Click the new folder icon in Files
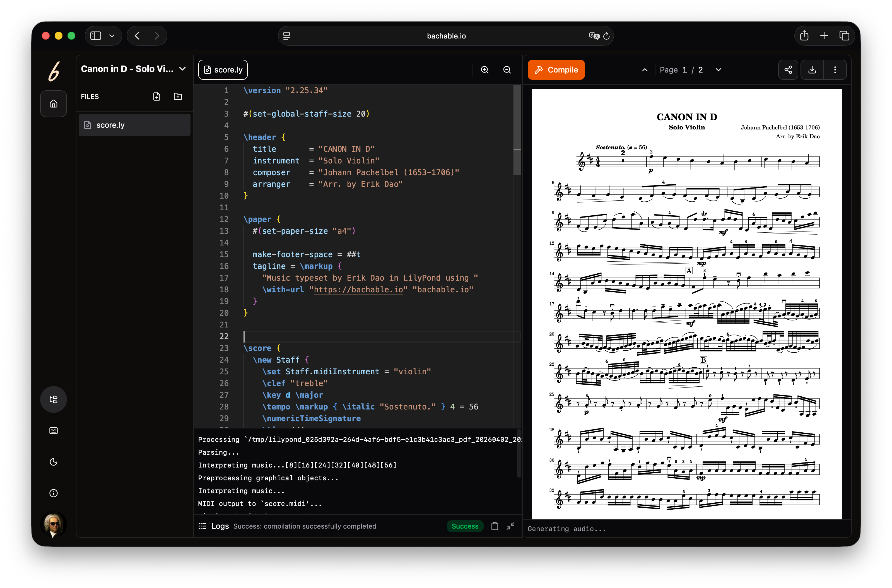892x588 pixels. tap(178, 97)
